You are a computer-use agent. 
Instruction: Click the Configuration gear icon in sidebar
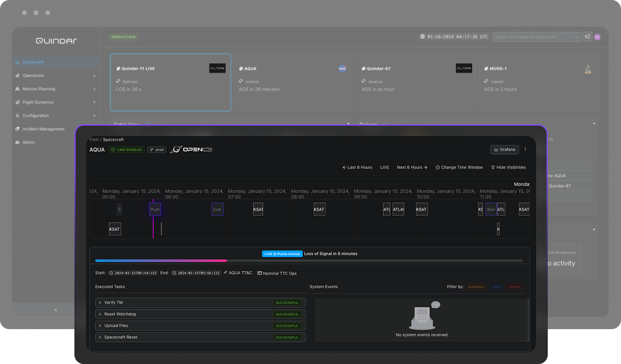[17, 116]
